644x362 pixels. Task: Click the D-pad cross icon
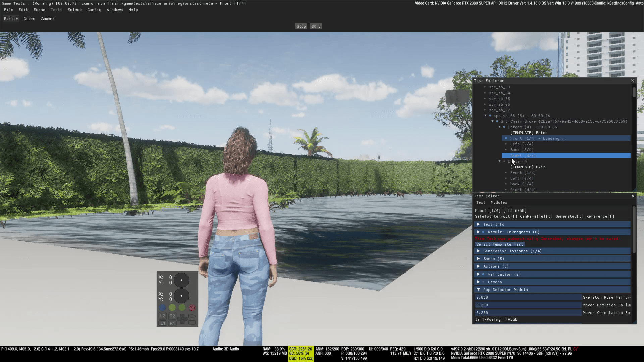pyautogui.click(x=182, y=319)
